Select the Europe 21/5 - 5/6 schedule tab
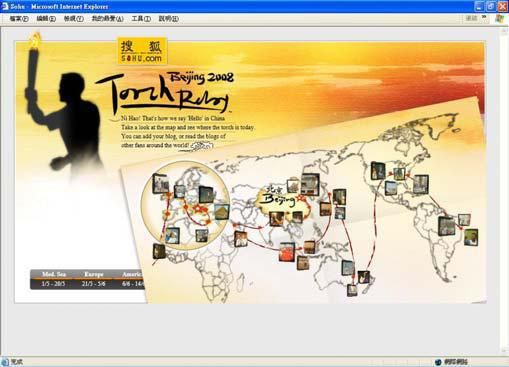Viewport: 509px width, 367px height. coord(94,279)
